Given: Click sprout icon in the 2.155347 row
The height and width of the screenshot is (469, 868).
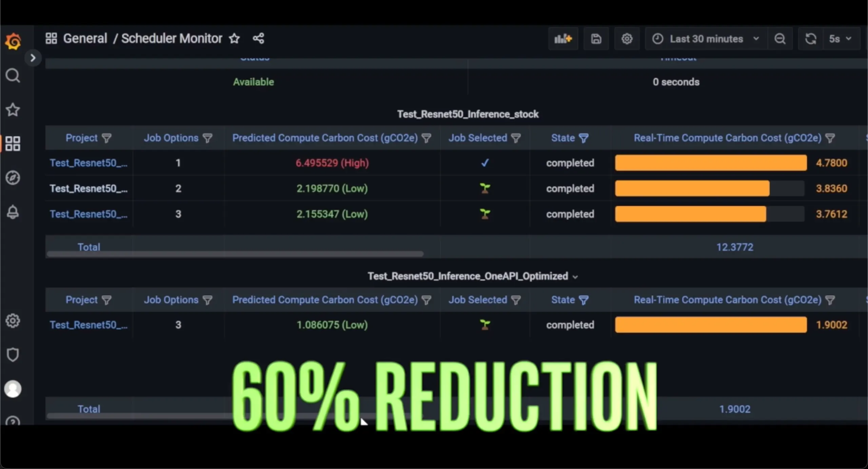Looking at the screenshot, I should pyautogui.click(x=485, y=214).
